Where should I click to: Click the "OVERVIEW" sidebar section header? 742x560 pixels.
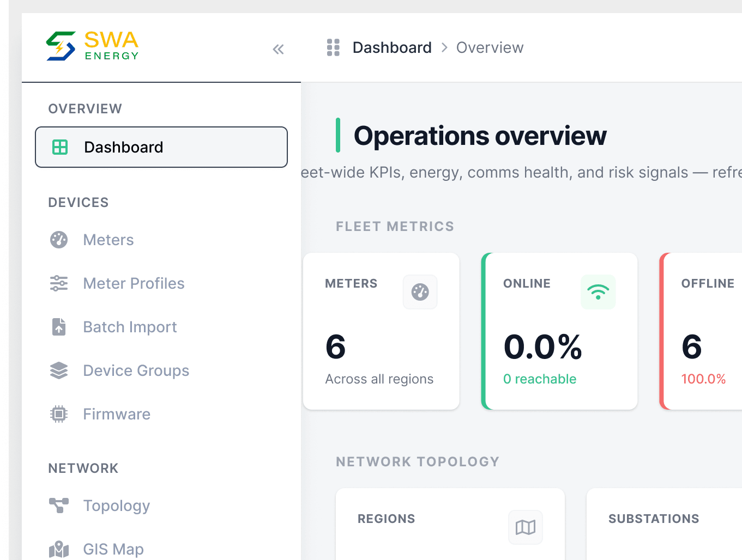85,109
